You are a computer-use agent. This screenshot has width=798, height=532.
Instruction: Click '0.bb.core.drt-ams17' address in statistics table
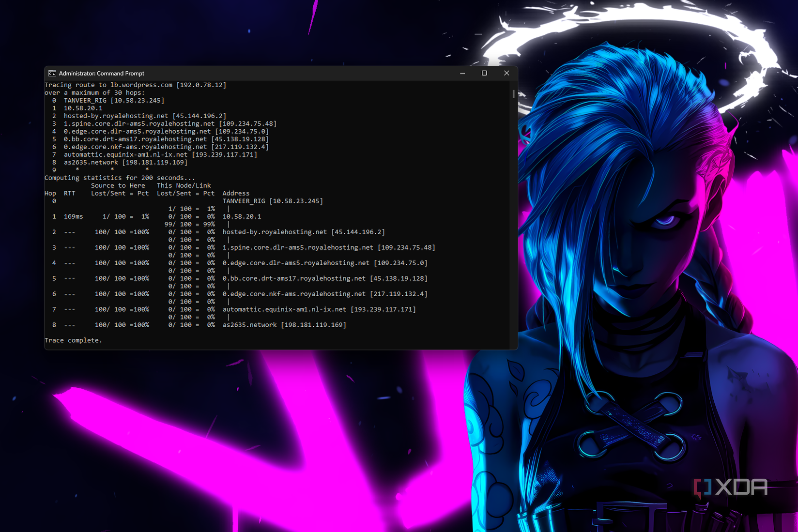325,279
